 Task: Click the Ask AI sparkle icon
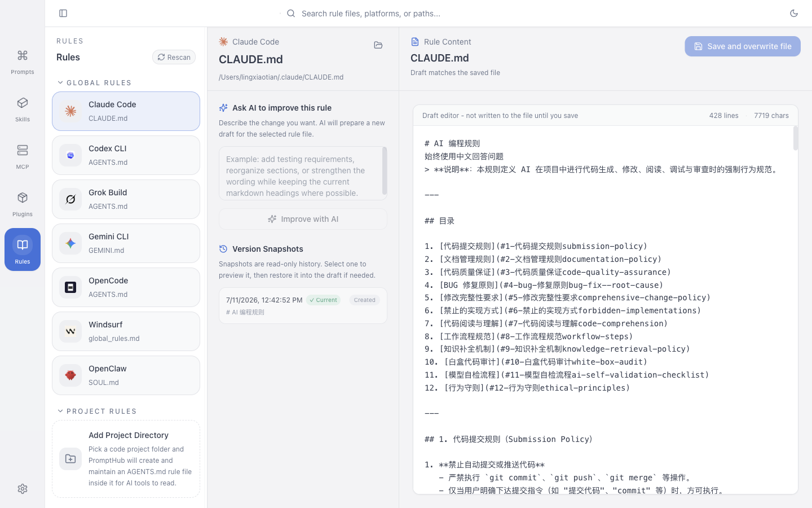tap(223, 108)
